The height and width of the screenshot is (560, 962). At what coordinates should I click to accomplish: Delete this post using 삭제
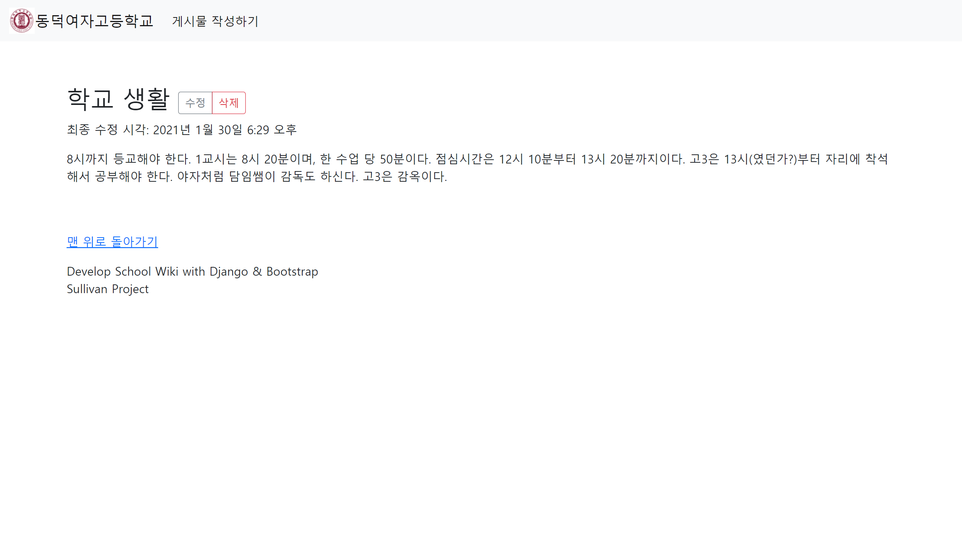tap(229, 102)
